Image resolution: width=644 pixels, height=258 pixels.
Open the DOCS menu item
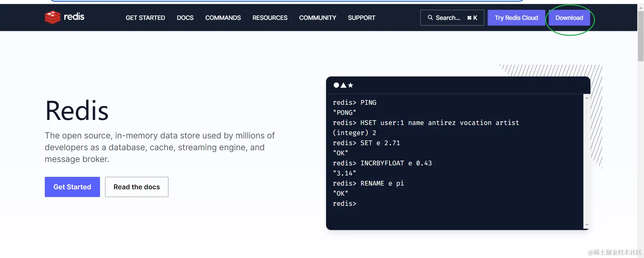click(185, 18)
